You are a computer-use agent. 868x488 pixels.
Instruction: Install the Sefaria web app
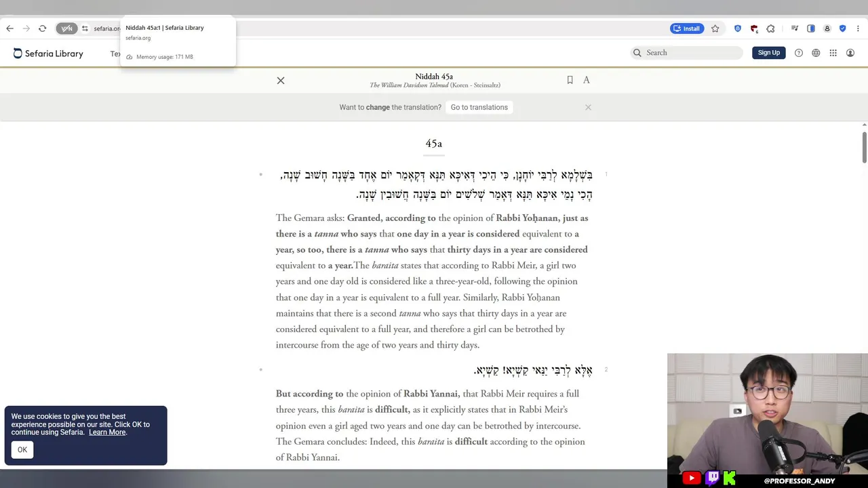(x=686, y=28)
